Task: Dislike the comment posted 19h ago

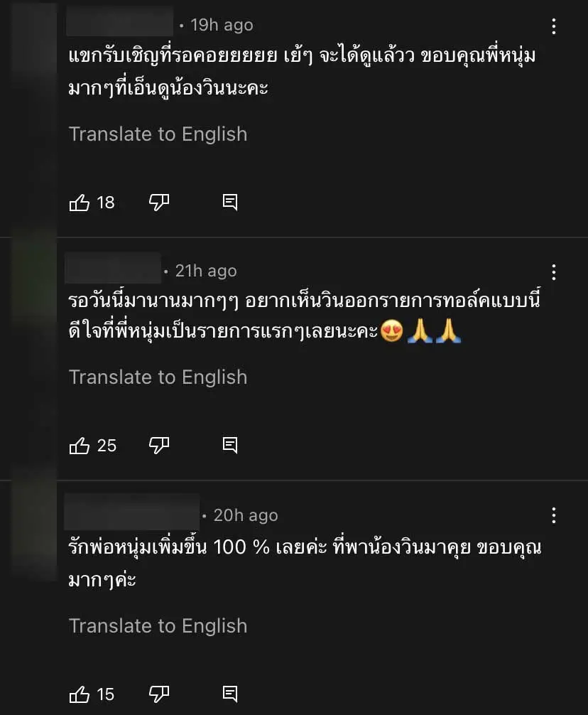Action: pos(158,203)
